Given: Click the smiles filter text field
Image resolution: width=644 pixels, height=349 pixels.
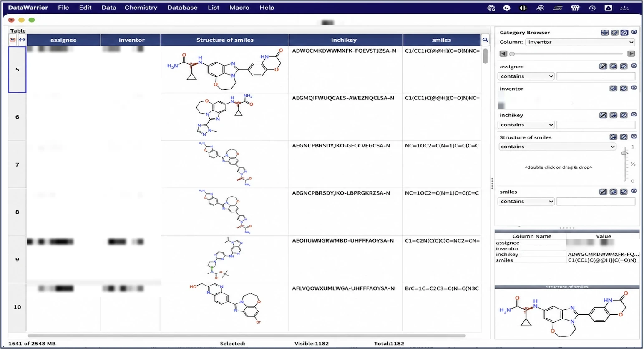Looking at the screenshot, I should tap(596, 202).
